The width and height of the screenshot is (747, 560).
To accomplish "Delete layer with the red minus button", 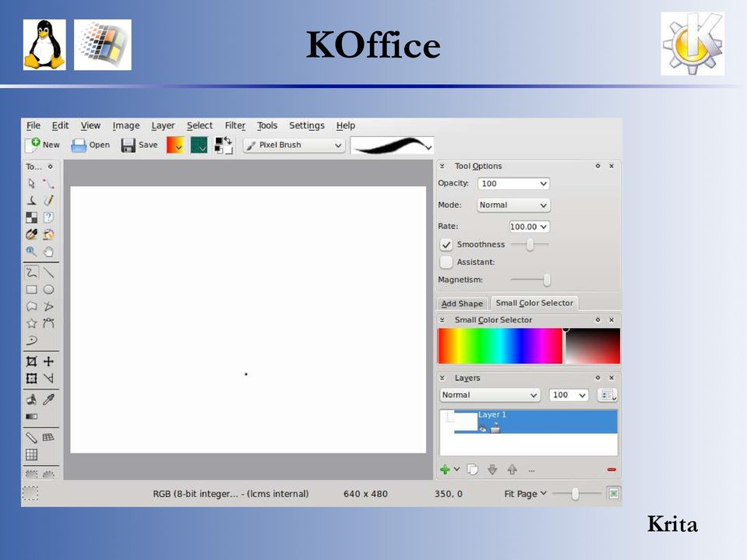I will 611,470.
